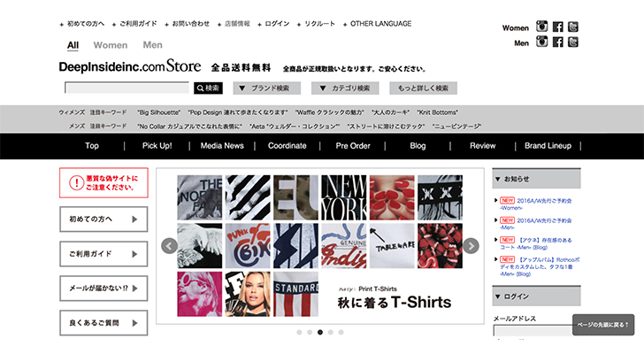Open the Men Facebook icon
644x354 pixels.
(x=557, y=42)
